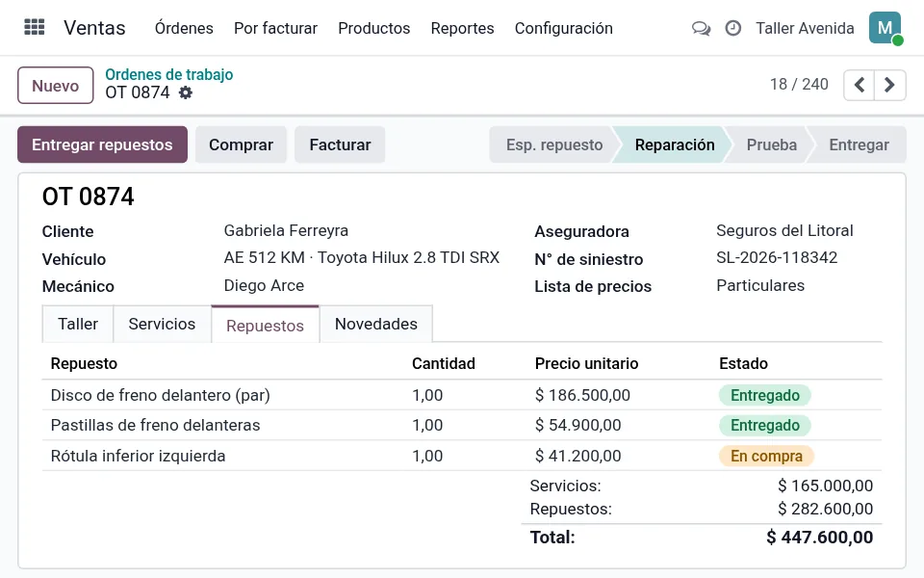Image resolution: width=924 pixels, height=578 pixels.
Task: Click the Facturar button
Action: coord(340,144)
